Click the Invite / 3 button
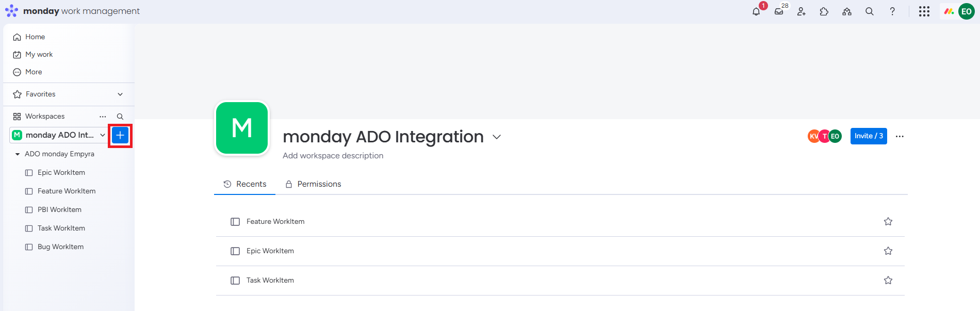Screen dimensions: 980x311 pyautogui.click(x=869, y=136)
